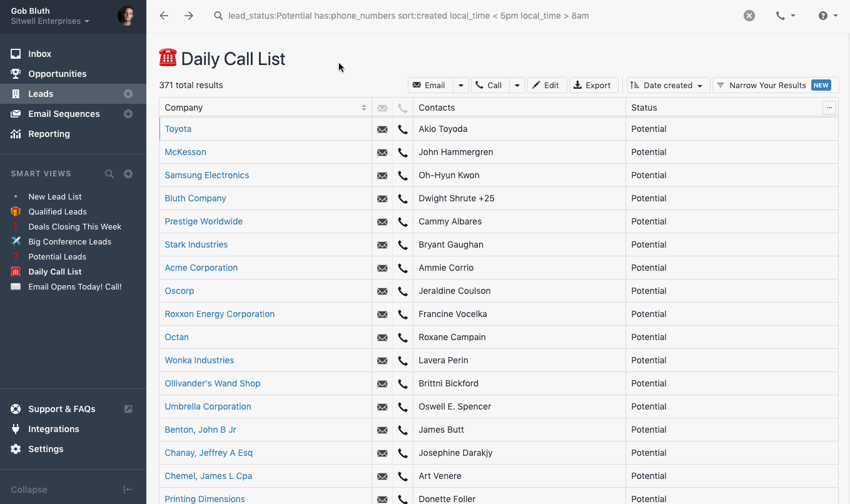Screen dimensions: 850x504
Task: Open column options ellipsis button
Action: point(829,108)
